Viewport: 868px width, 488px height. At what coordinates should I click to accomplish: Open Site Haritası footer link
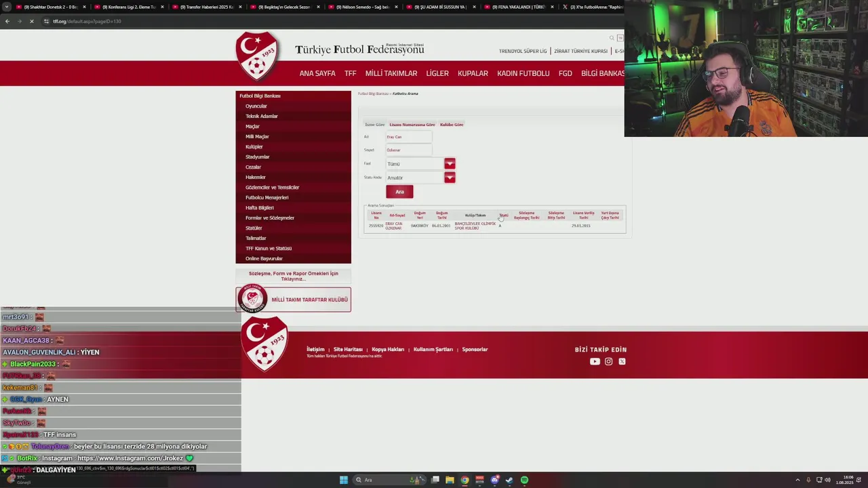coord(348,349)
